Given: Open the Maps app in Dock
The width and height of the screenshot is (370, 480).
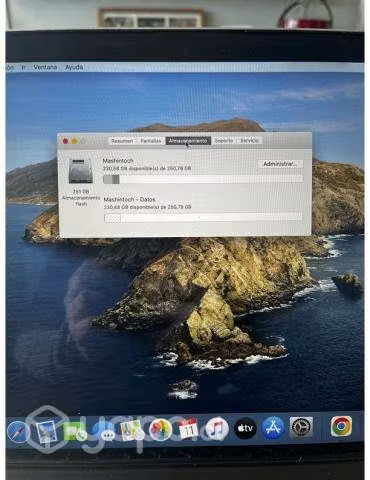Looking at the screenshot, I should click(132, 430).
